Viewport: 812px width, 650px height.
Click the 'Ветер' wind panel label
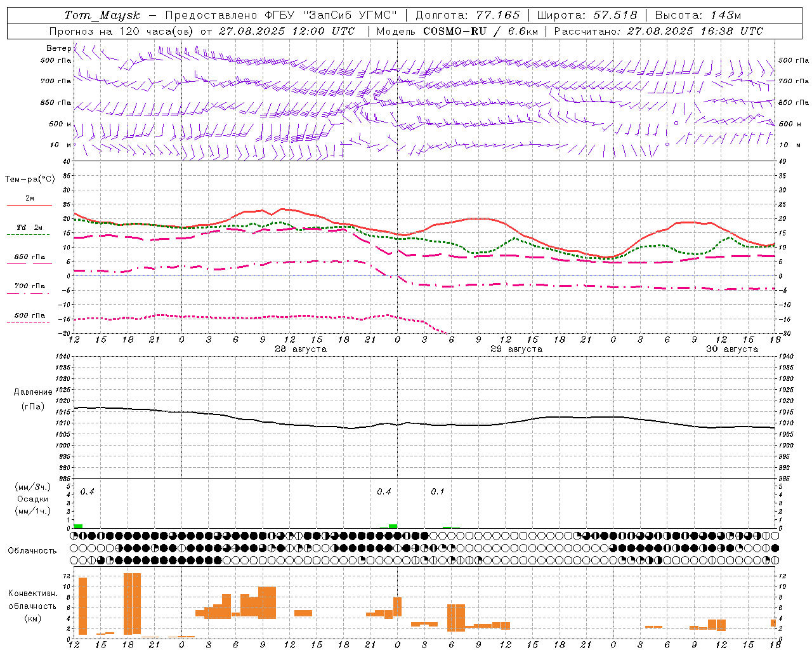click(x=59, y=48)
